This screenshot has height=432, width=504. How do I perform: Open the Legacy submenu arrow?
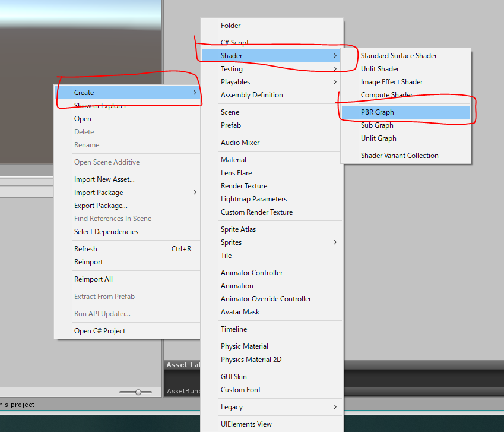(335, 407)
